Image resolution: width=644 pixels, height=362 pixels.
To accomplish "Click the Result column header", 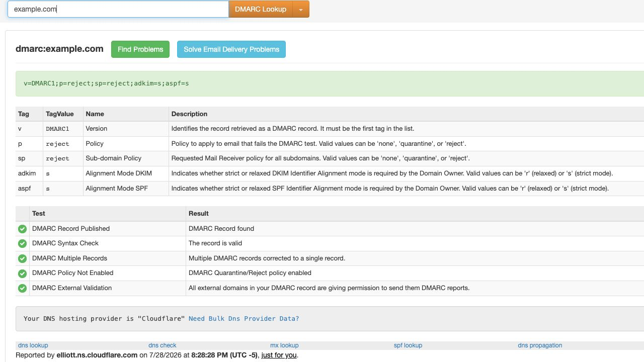I will click(415, 214).
